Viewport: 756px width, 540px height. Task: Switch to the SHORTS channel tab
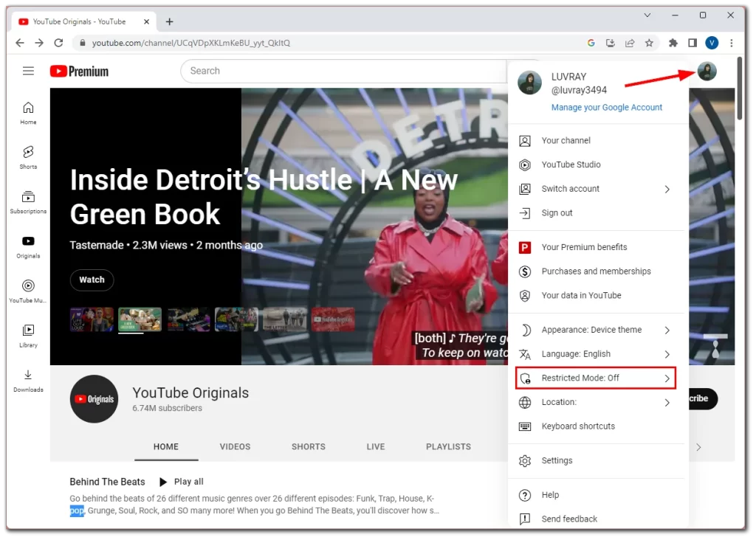pos(309,446)
